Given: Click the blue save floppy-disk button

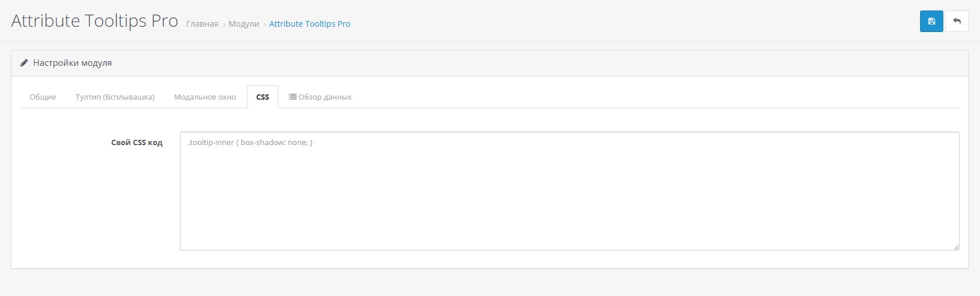Looking at the screenshot, I should point(931,22).
